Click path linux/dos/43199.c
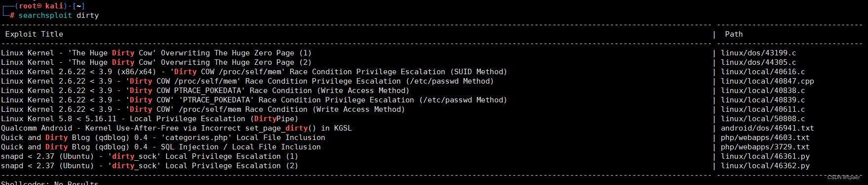The height and width of the screenshot is (185, 868). (758, 53)
